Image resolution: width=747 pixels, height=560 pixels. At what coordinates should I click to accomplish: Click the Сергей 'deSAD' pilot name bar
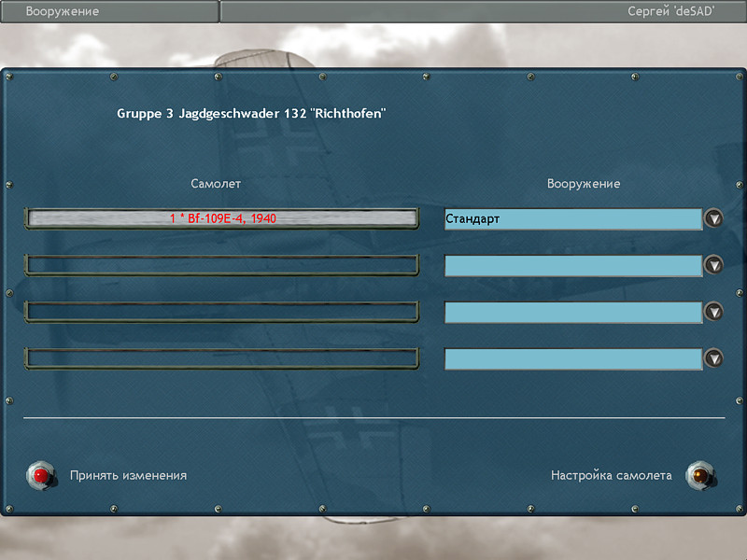tap(483, 11)
